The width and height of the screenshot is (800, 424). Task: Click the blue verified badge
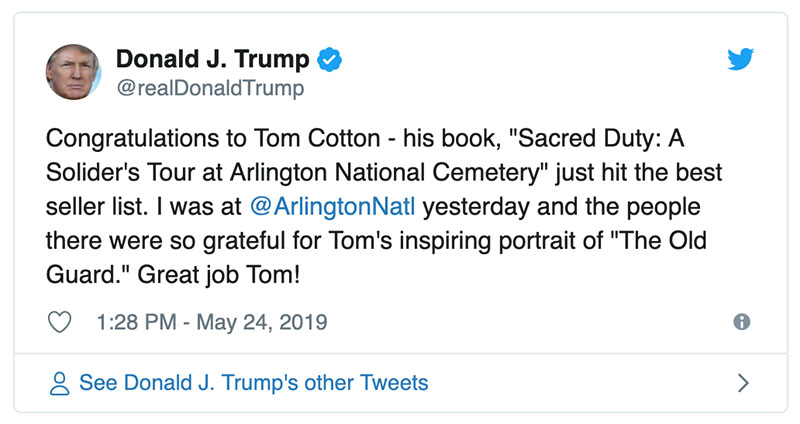[328, 59]
